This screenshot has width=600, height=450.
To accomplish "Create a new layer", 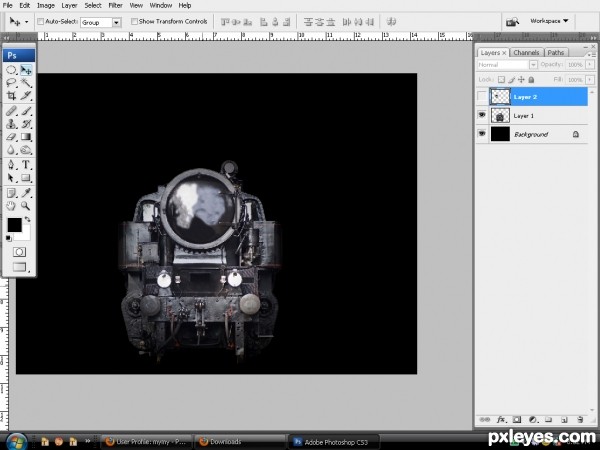I will point(564,420).
